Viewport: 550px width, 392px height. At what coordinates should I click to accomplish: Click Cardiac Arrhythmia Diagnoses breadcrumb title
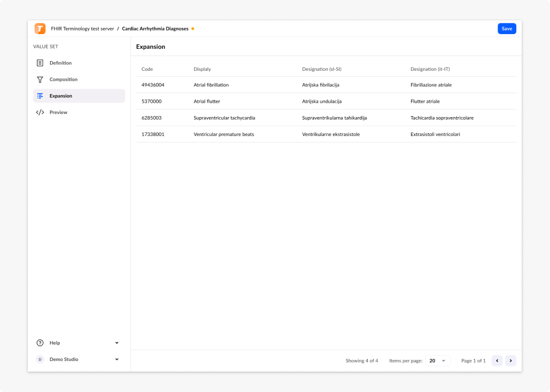[x=155, y=29]
